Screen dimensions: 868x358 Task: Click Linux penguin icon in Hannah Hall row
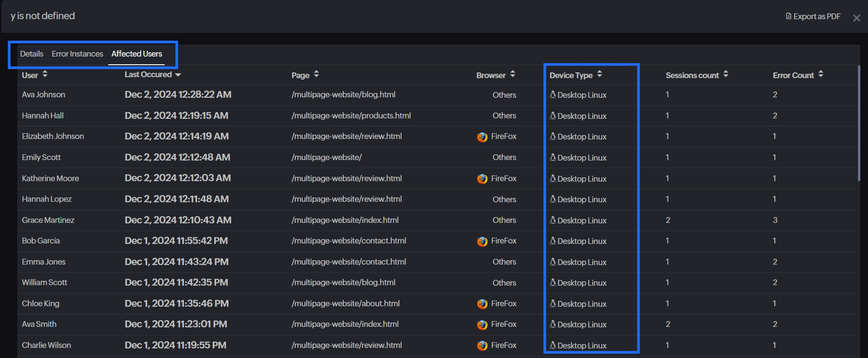[552, 115]
